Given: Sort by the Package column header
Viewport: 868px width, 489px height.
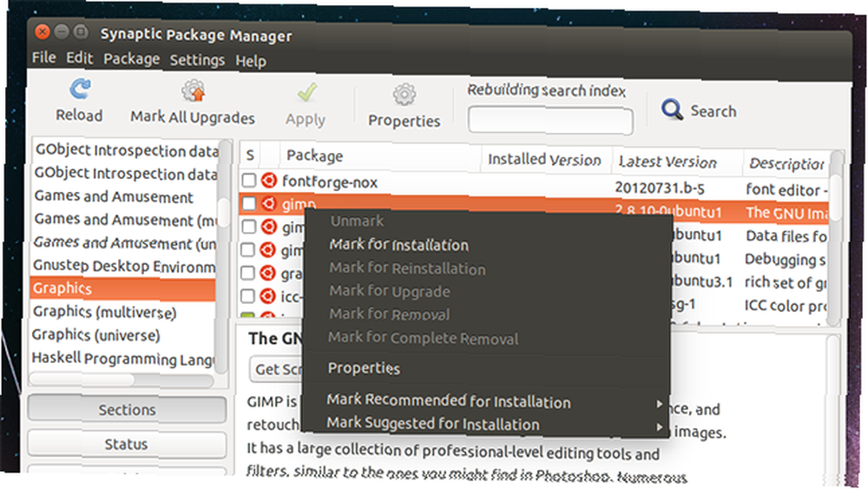Looking at the screenshot, I should click(382, 156).
